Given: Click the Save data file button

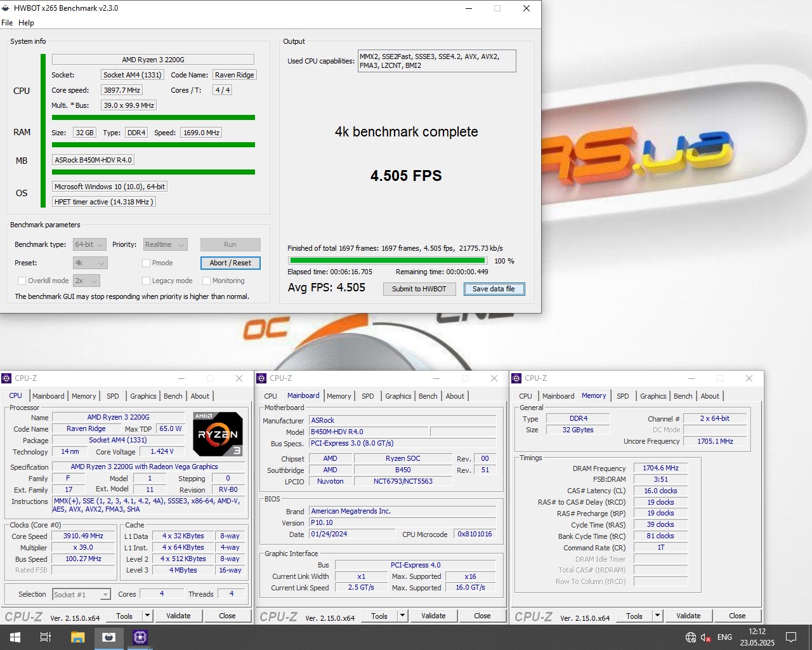Looking at the screenshot, I should pyautogui.click(x=494, y=289).
